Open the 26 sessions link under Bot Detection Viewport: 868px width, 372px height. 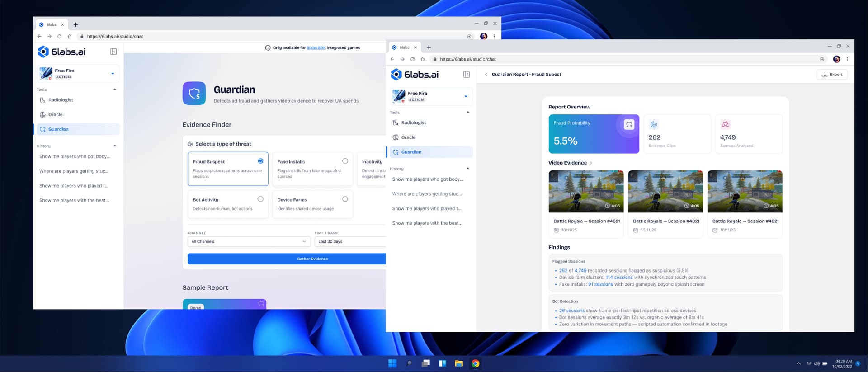pos(572,311)
